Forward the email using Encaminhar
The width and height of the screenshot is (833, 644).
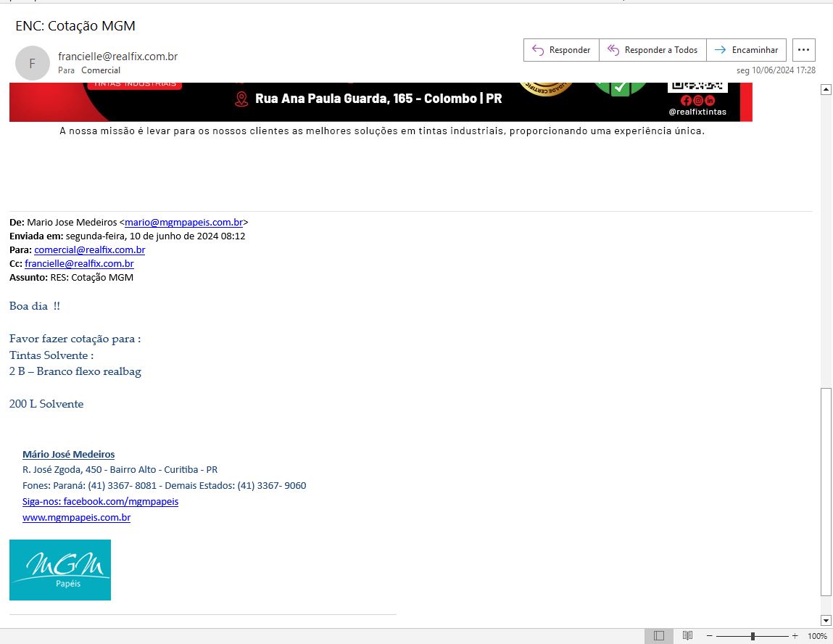[746, 50]
